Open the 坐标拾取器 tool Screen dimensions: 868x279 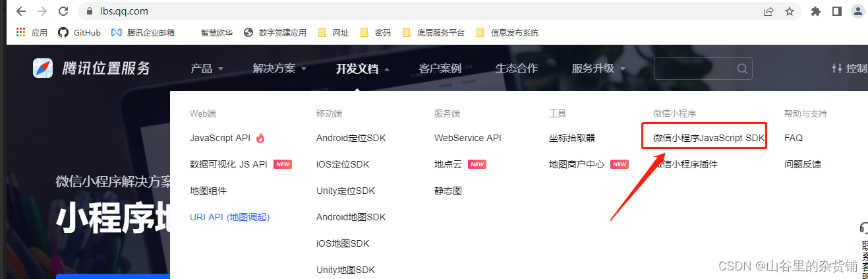(572, 138)
